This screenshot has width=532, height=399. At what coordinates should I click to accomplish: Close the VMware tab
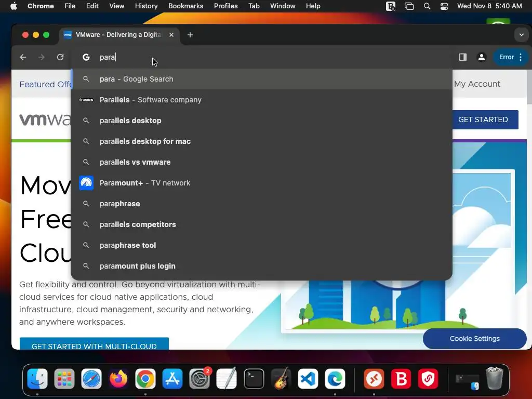[x=171, y=35]
